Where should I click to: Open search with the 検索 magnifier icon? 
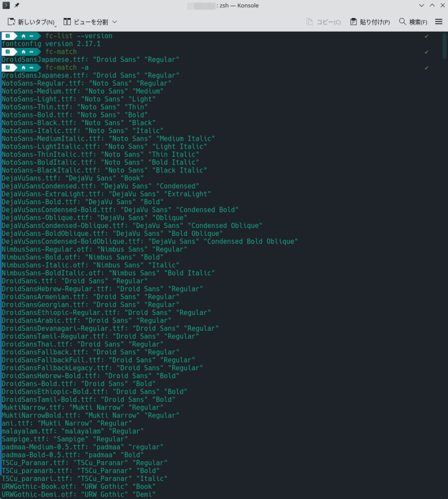tap(403, 22)
